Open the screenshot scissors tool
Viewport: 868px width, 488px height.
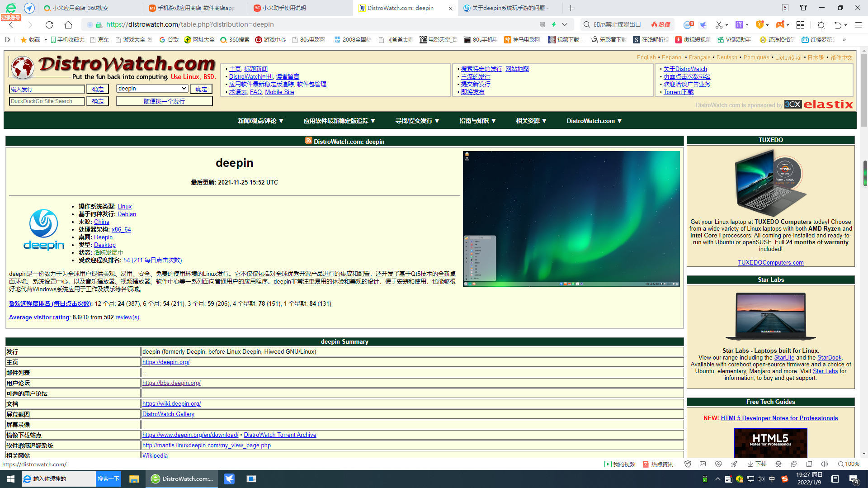[719, 24]
